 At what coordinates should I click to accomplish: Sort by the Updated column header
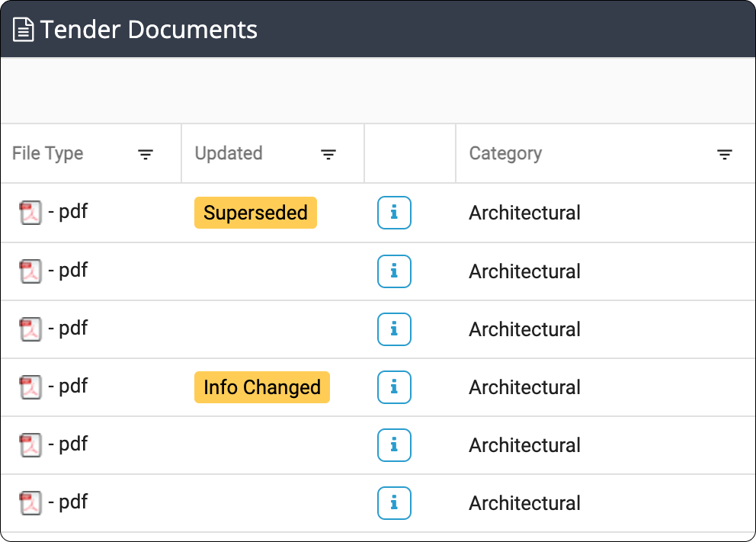(x=229, y=153)
